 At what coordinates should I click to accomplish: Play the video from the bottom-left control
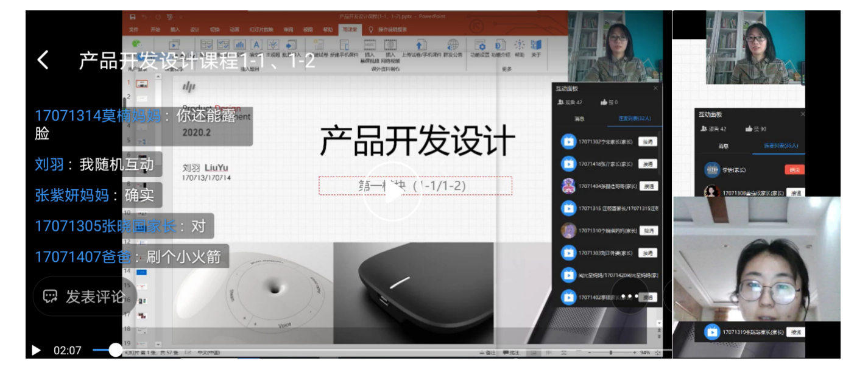point(36,350)
